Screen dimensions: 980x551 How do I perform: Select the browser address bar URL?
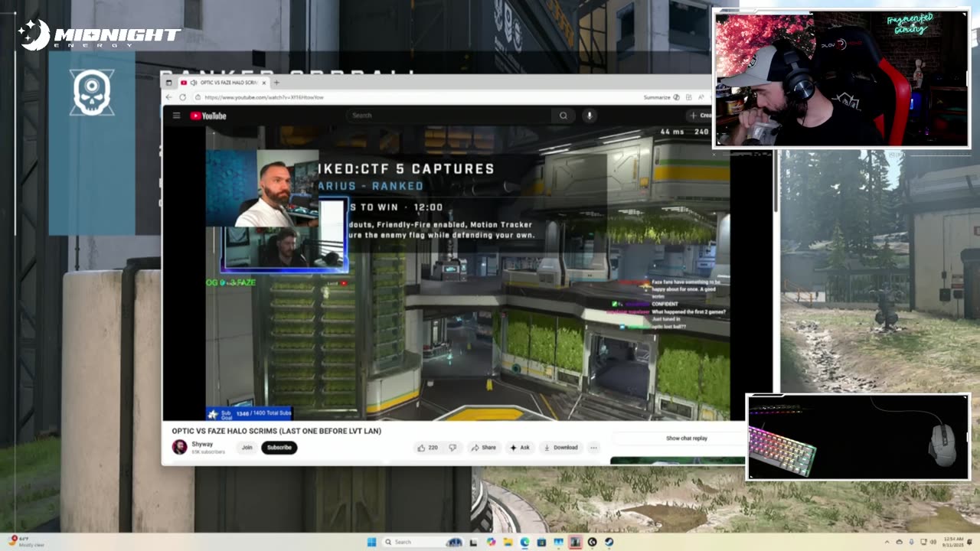[x=264, y=97]
